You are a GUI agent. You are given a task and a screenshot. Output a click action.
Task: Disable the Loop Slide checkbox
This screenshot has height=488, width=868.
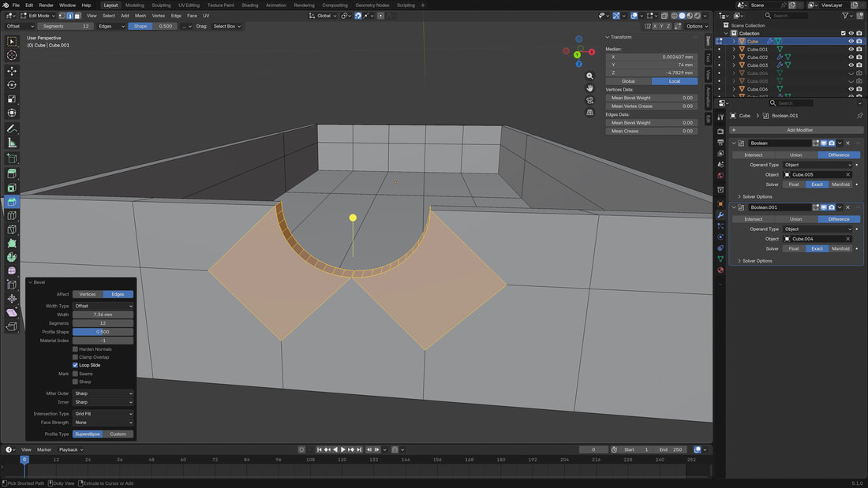click(x=76, y=365)
